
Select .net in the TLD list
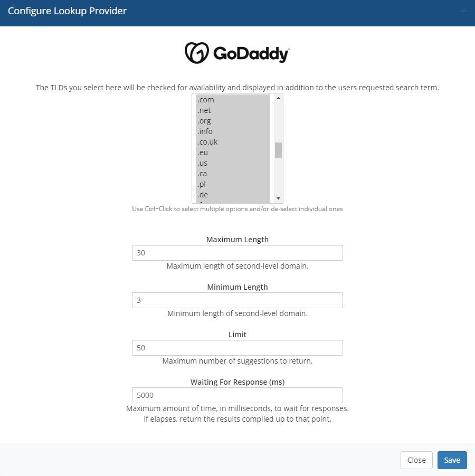[x=232, y=110]
